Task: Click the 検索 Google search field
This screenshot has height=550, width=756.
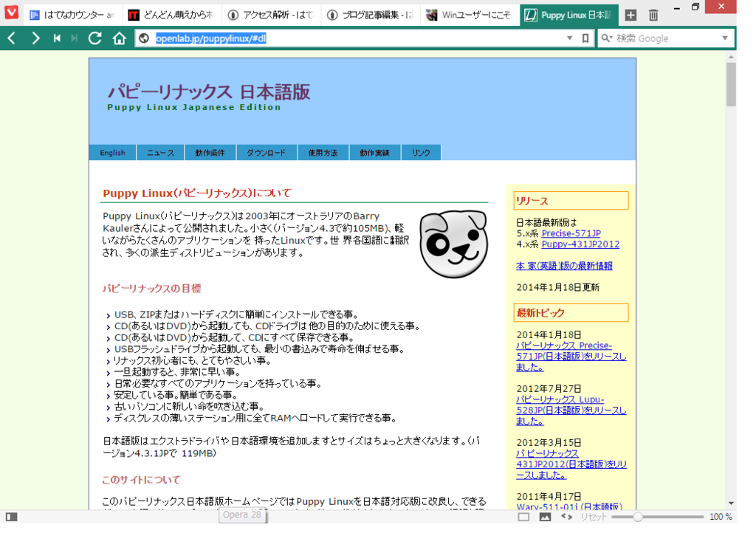Action: pyautogui.click(x=665, y=38)
